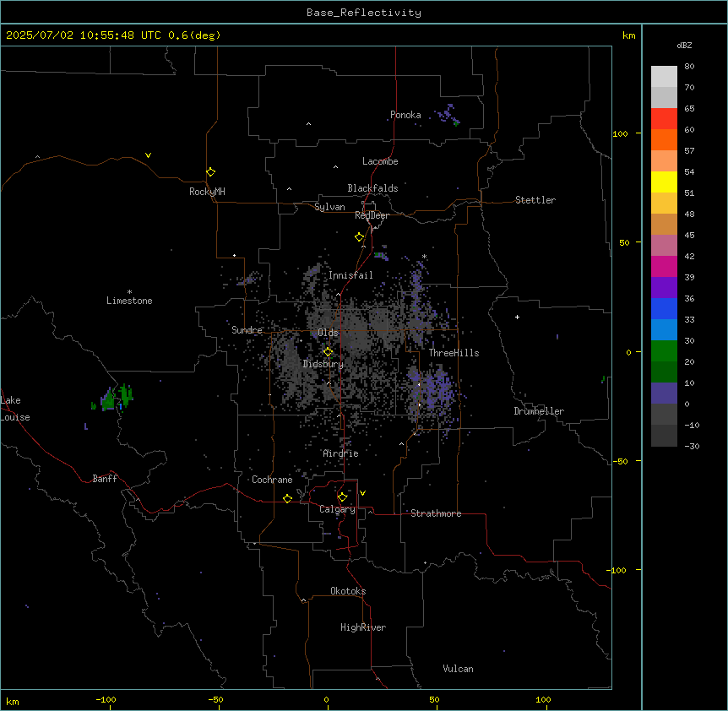Click the Sylvan label

[329, 207]
